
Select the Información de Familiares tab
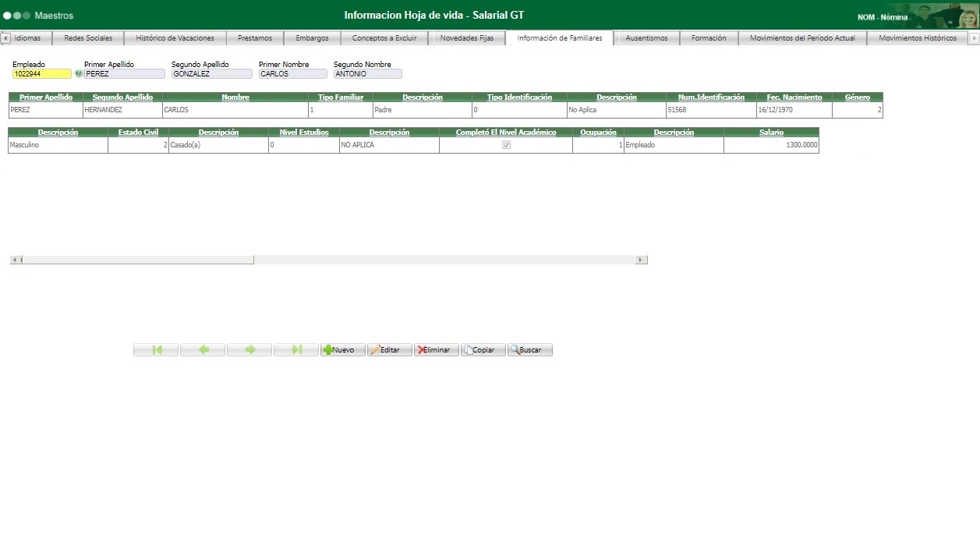pyautogui.click(x=560, y=37)
